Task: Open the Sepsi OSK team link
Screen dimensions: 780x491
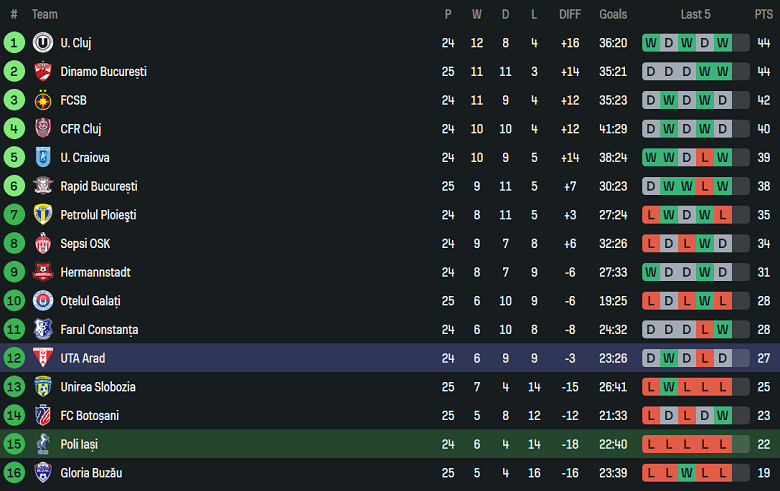Action: click(x=85, y=244)
